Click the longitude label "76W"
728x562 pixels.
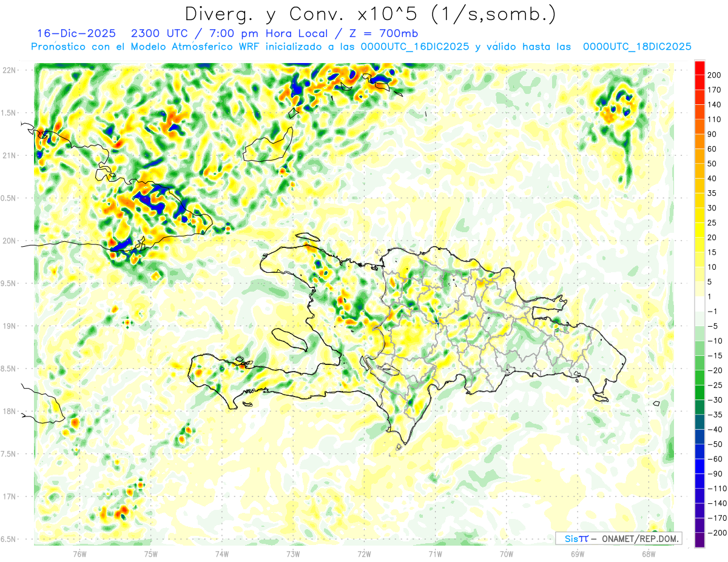[79, 554]
